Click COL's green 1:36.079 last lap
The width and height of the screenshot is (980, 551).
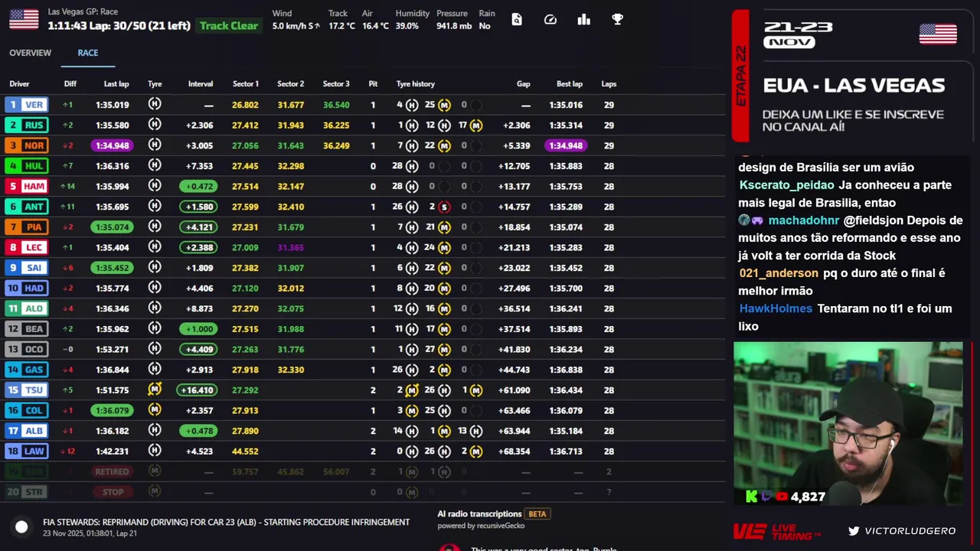pyautogui.click(x=112, y=410)
